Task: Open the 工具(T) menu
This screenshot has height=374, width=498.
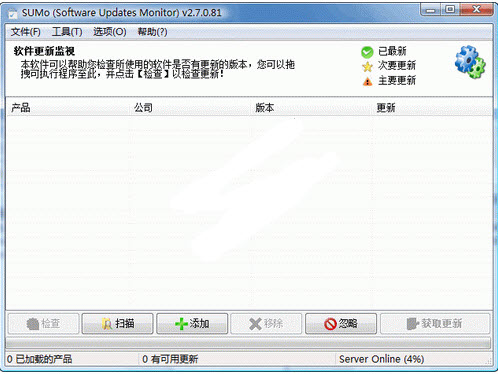Action: click(x=67, y=32)
